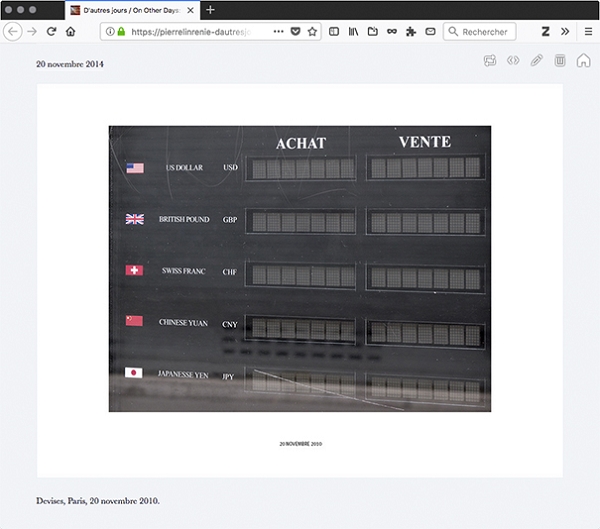Reload the current page

pyautogui.click(x=51, y=32)
